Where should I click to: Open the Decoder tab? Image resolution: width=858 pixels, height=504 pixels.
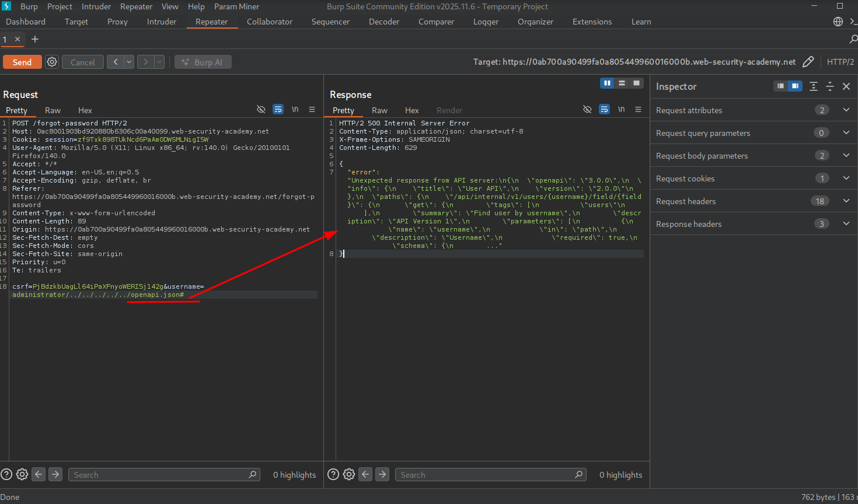[x=384, y=22]
